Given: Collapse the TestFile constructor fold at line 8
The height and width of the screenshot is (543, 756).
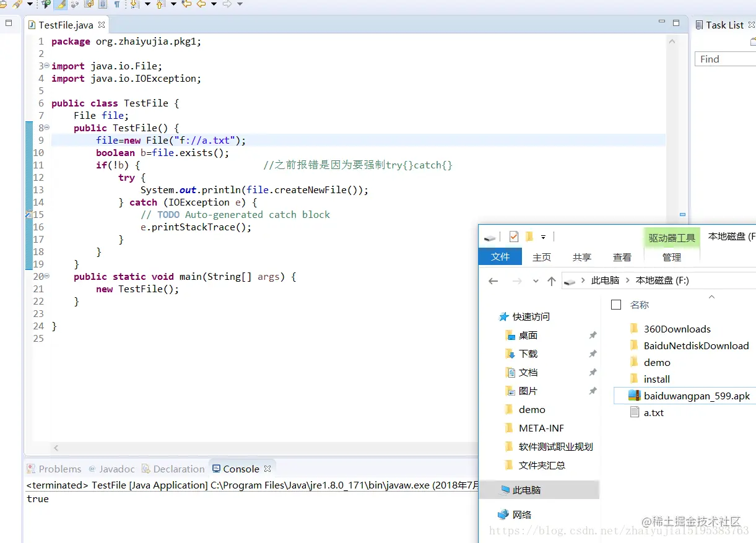Looking at the screenshot, I should (x=47, y=128).
